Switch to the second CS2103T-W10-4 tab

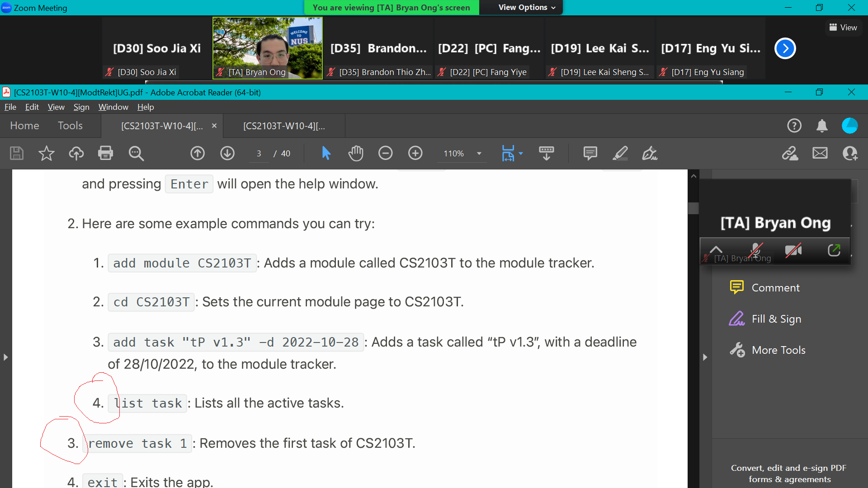284,126
